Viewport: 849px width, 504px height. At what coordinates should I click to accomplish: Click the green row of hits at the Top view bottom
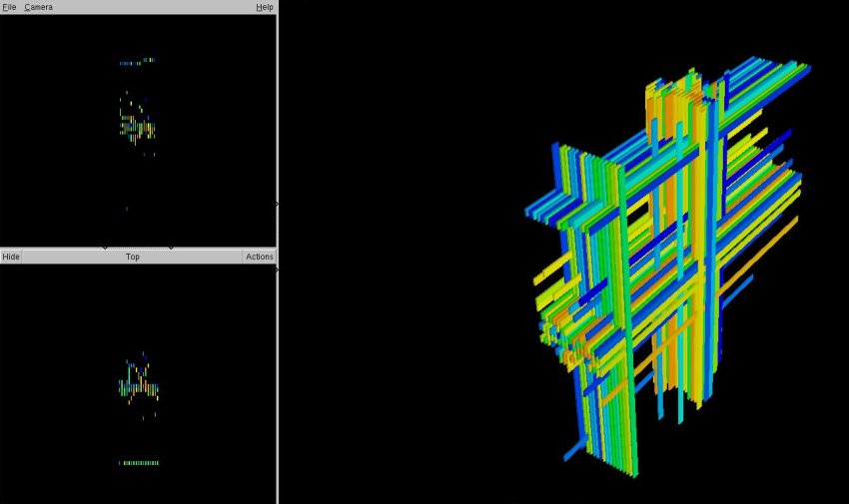pos(139,463)
